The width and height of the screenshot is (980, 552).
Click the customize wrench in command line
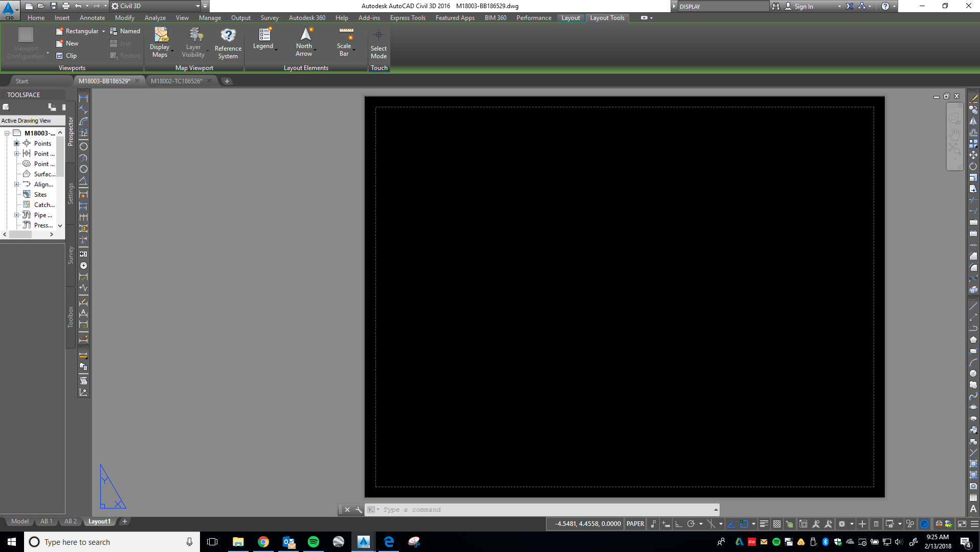pos(359,510)
